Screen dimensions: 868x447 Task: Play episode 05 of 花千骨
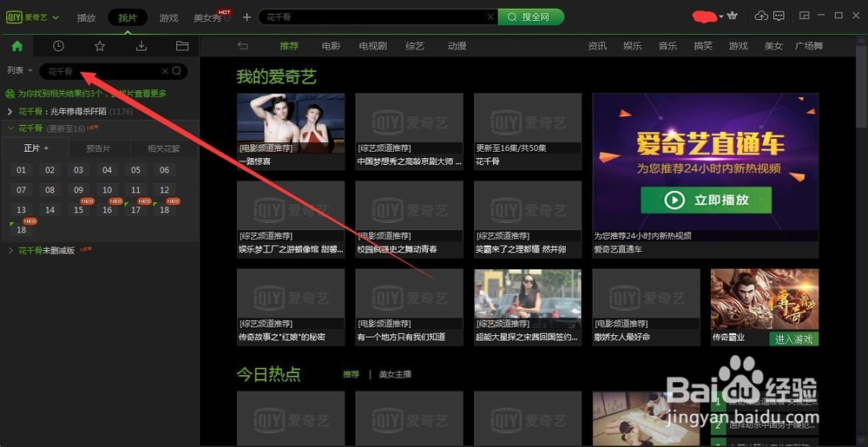(x=135, y=170)
